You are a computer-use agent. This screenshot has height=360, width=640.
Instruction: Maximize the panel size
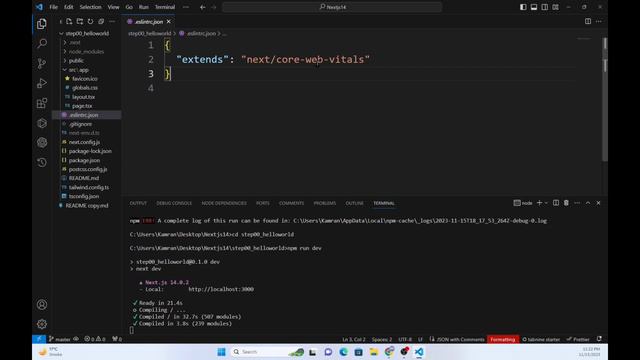(588, 203)
